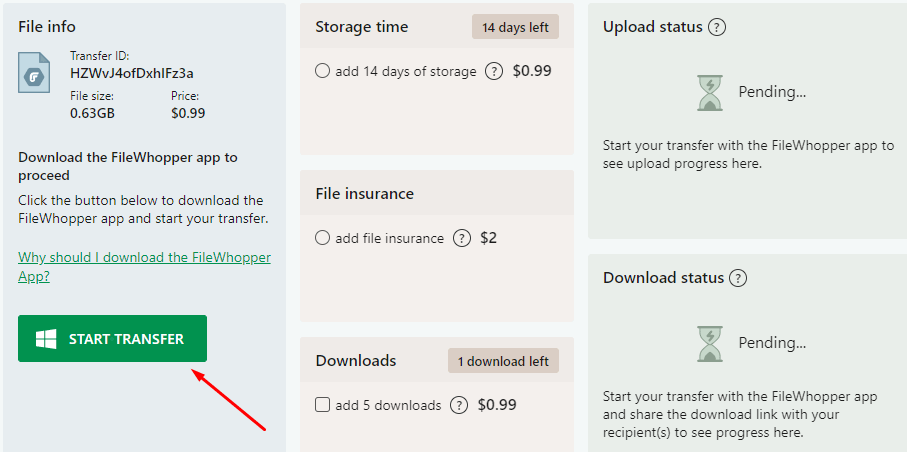Screen dimensions: 907x452
Task: Click the Windows logo on Start Transfer
Action: (46, 339)
